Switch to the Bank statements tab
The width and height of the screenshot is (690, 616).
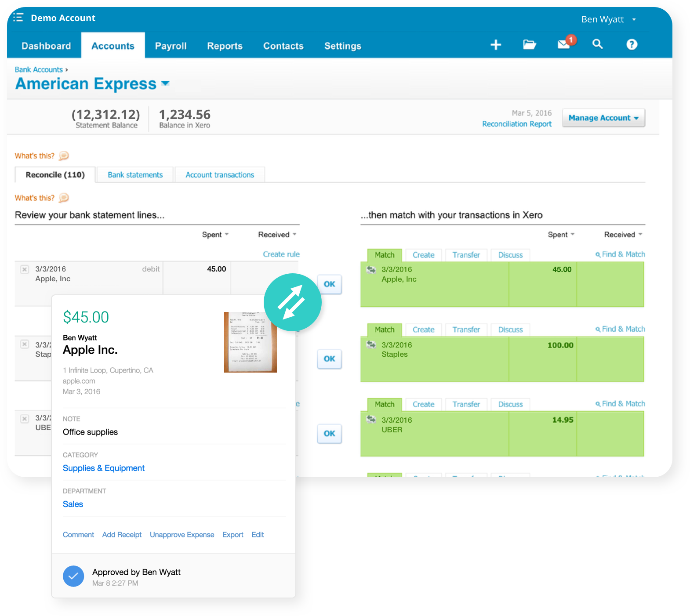135,175
